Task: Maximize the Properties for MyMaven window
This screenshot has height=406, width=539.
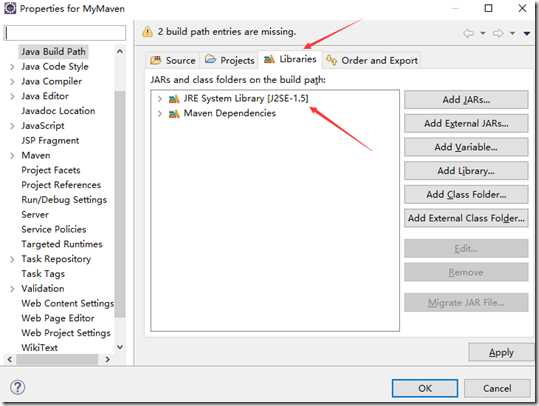Action: (x=488, y=8)
